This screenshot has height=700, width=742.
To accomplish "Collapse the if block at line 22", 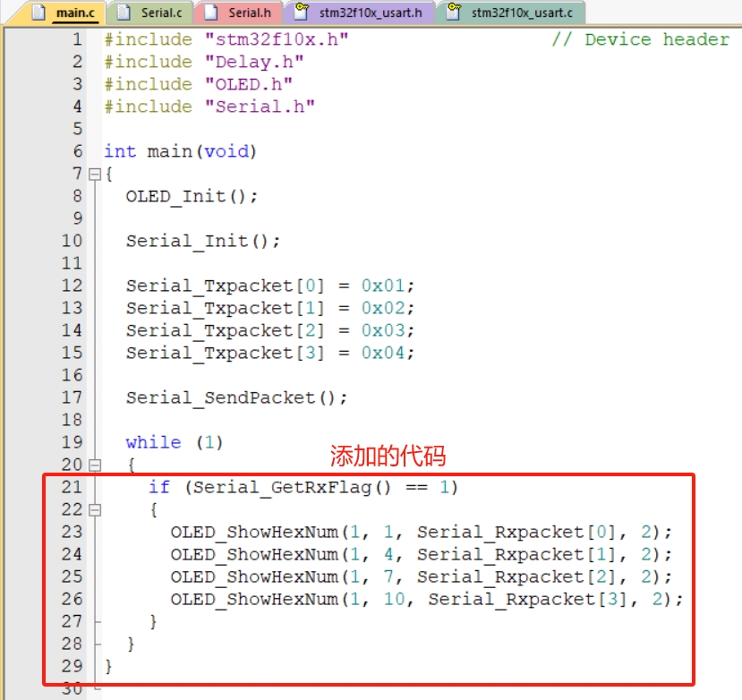I will point(95,510).
